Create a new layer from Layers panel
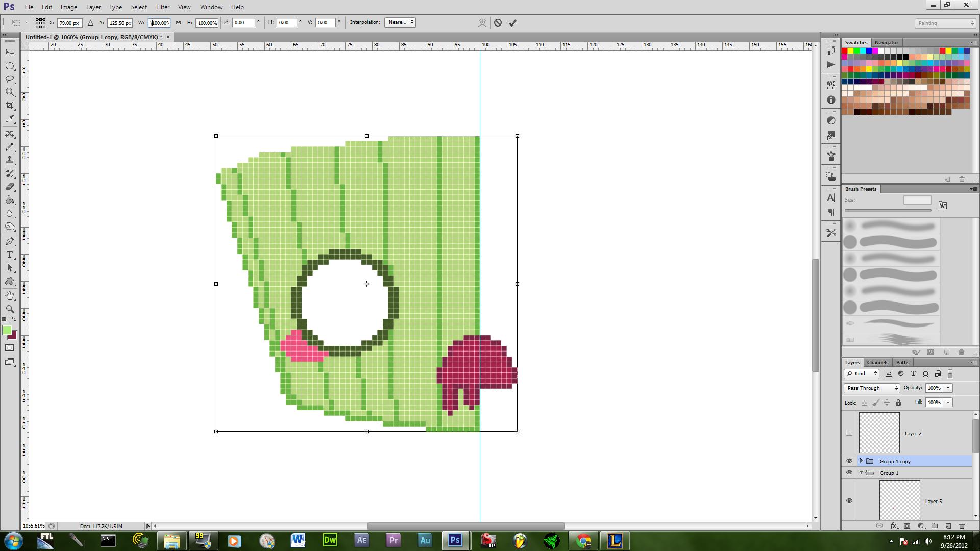The width and height of the screenshot is (980, 551). point(948,526)
